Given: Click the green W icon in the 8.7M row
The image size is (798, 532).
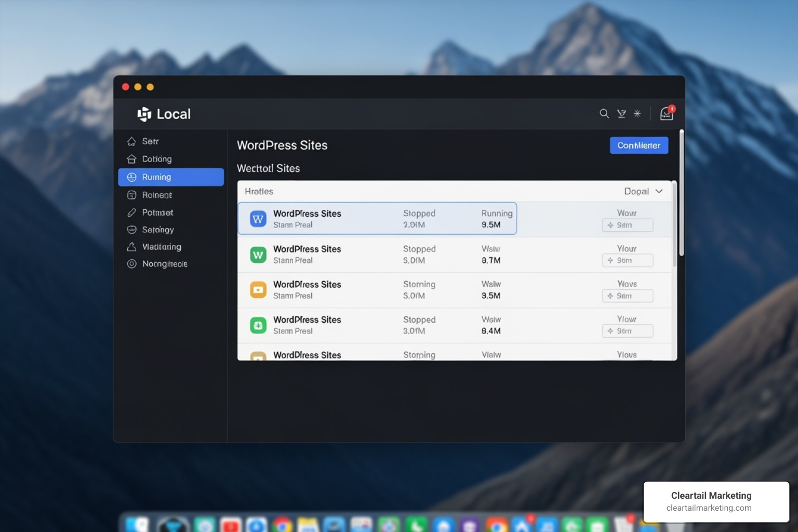Looking at the screenshot, I should tap(258, 255).
